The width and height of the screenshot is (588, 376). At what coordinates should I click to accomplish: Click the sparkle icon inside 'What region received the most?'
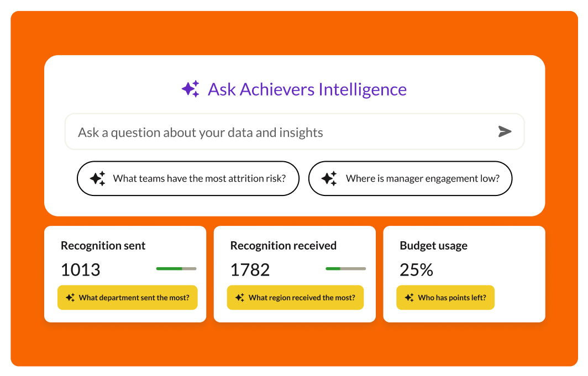click(x=239, y=297)
